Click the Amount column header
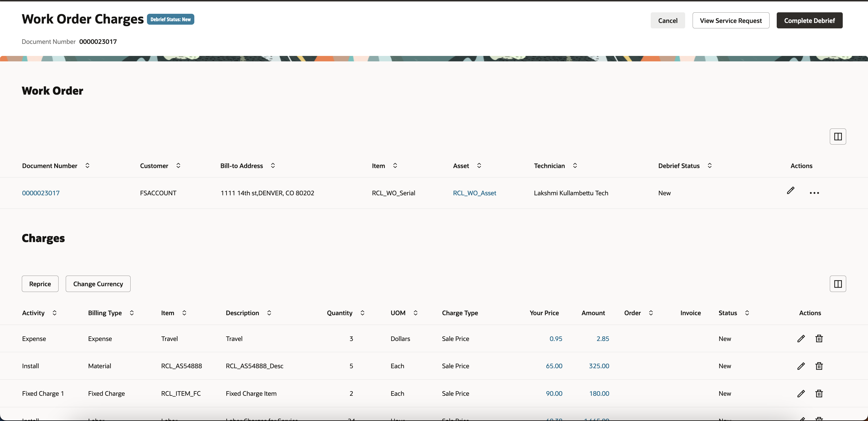868x421 pixels. [593, 313]
